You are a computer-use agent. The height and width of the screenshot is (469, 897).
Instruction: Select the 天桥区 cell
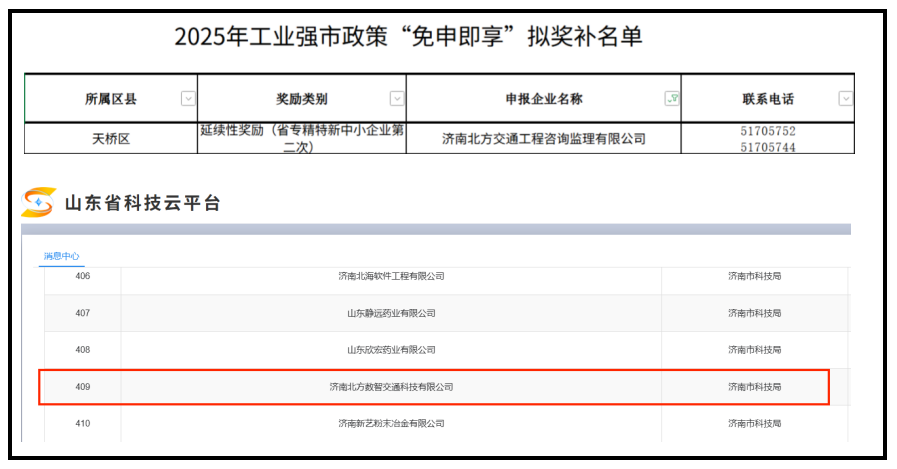point(111,139)
